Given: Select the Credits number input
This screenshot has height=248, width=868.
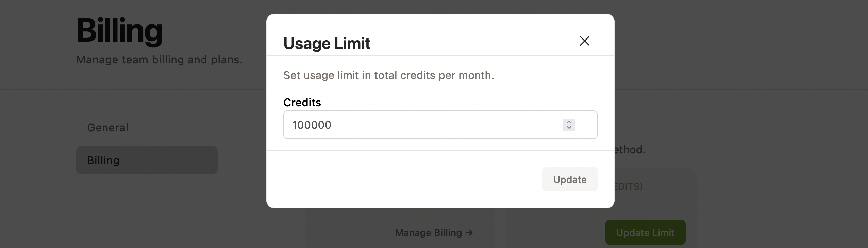Looking at the screenshot, I should tap(408, 125).
